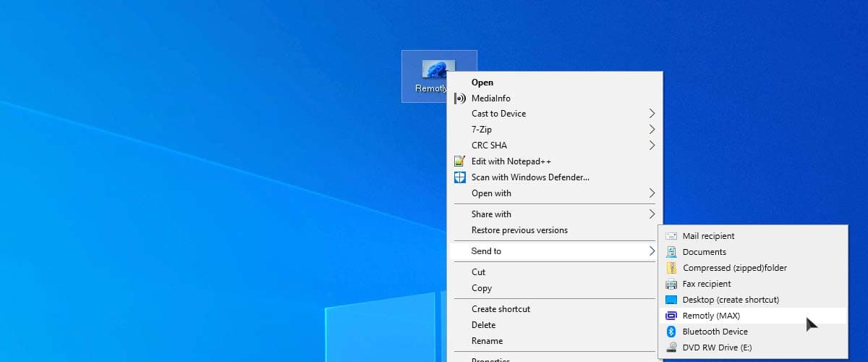Send to Remotly (MAX)

(753, 316)
